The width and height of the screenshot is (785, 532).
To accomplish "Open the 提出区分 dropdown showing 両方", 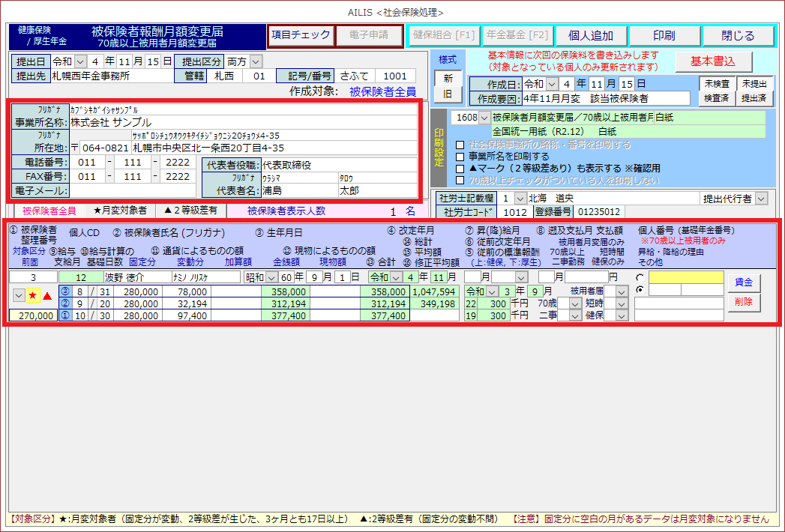I will point(256,61).
